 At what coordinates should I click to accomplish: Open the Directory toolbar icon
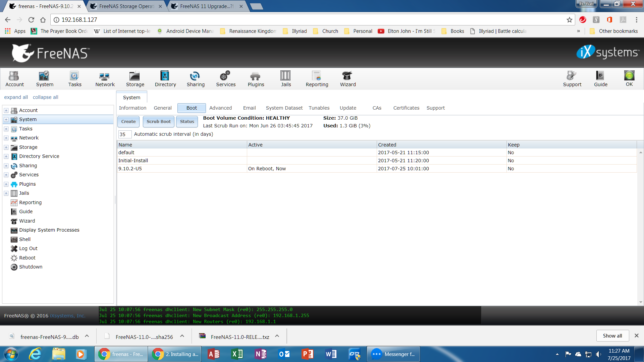165,79
